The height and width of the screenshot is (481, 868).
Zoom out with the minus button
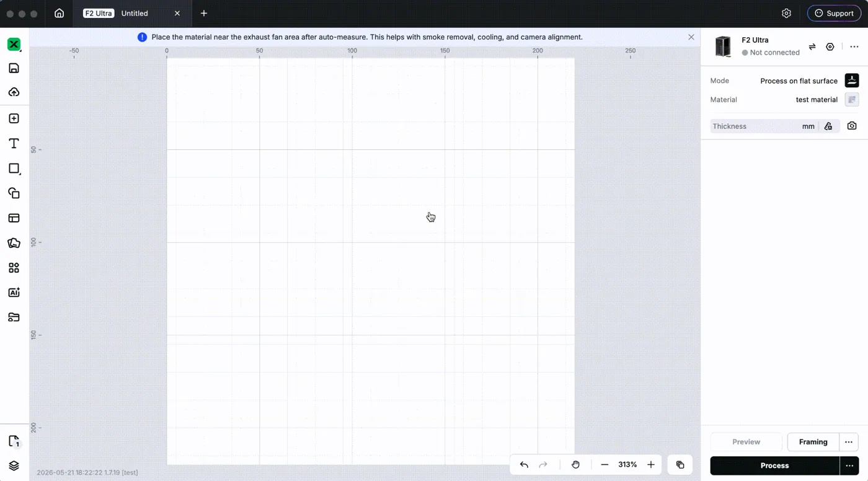coord(604,465)
